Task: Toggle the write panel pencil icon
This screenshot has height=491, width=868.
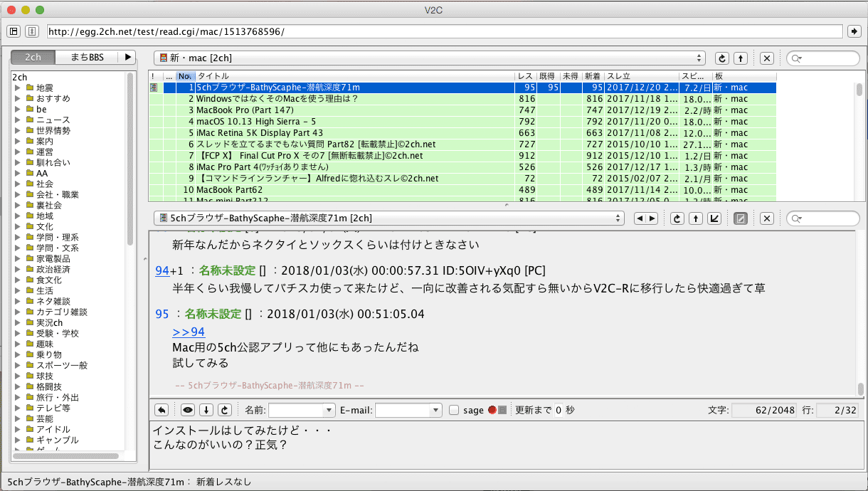Action: click(741, 218)
